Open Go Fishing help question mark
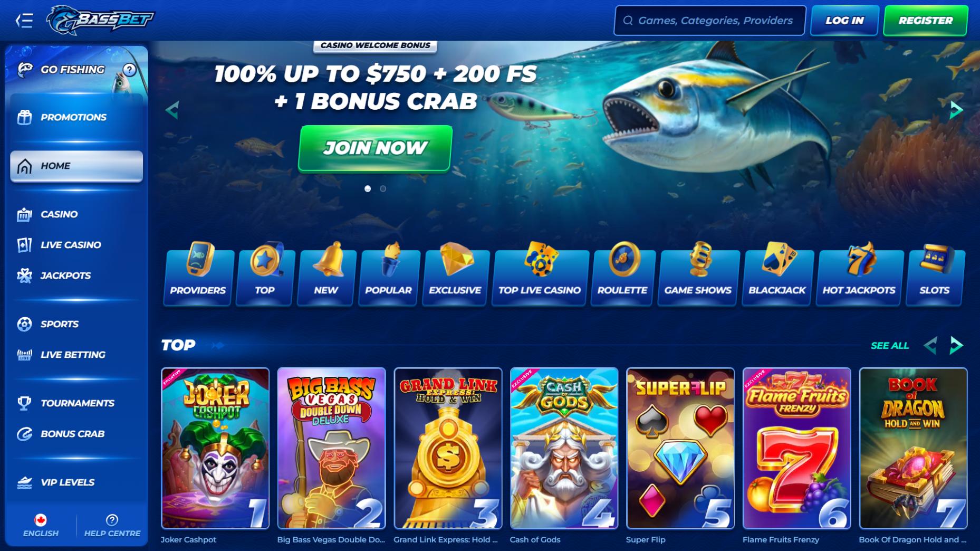980x551 pixels. tap(129, 69)
